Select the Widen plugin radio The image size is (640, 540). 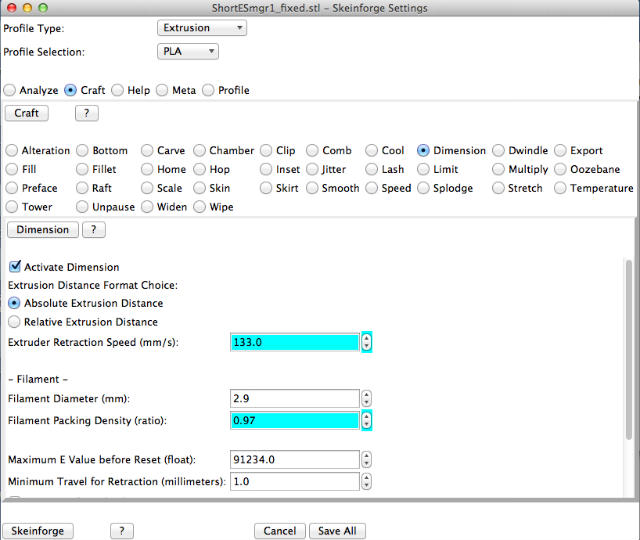pyautogui.click(x=147, y=207)
